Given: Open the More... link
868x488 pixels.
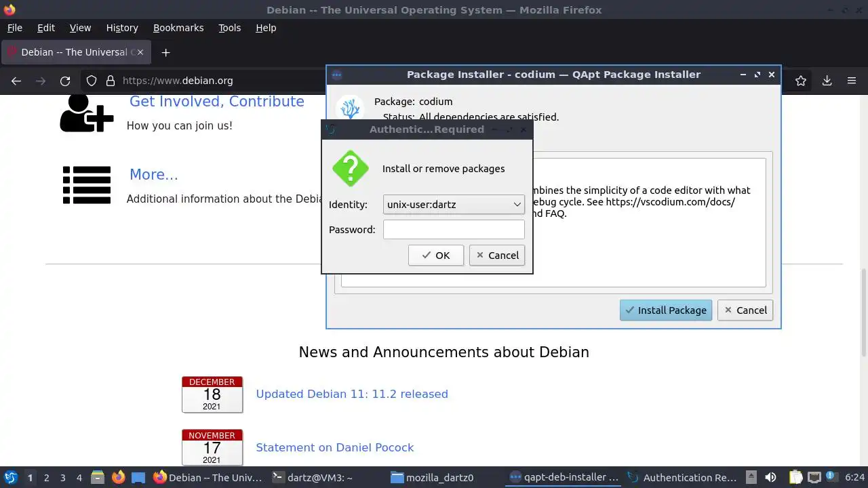Looking at the screenshot, I should tap(154, 175).
